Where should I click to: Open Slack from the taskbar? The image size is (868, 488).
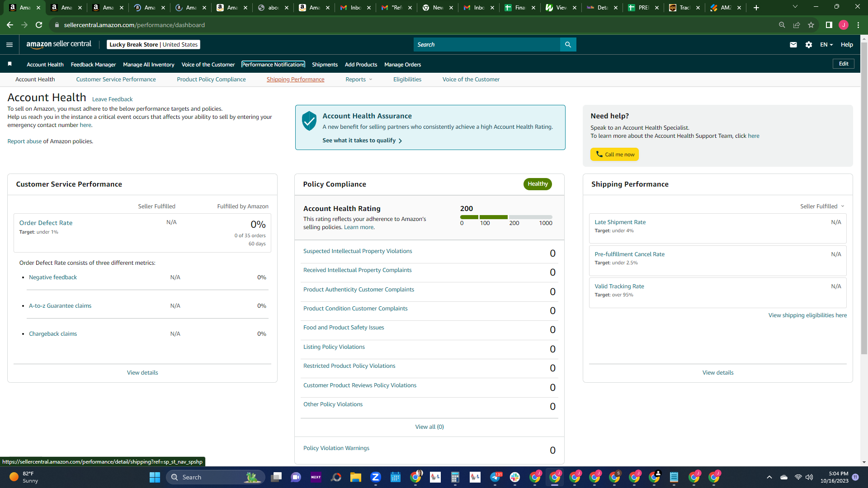(515, 477)
